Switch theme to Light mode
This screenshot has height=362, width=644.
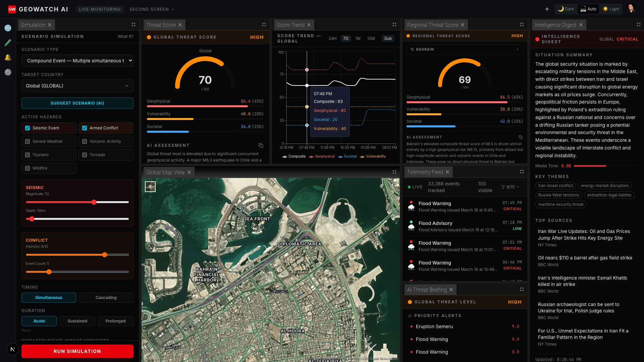click(x=611, y=9)
